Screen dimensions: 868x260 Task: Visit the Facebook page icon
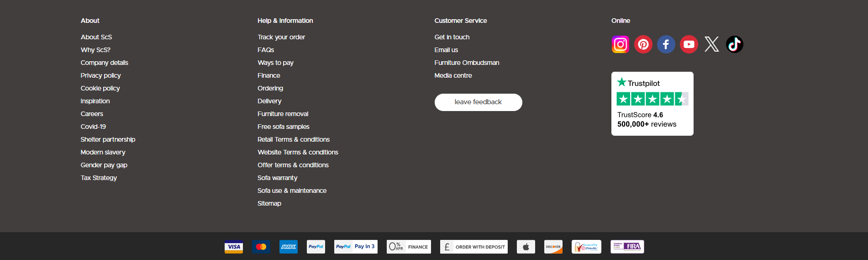coord(666,44)
